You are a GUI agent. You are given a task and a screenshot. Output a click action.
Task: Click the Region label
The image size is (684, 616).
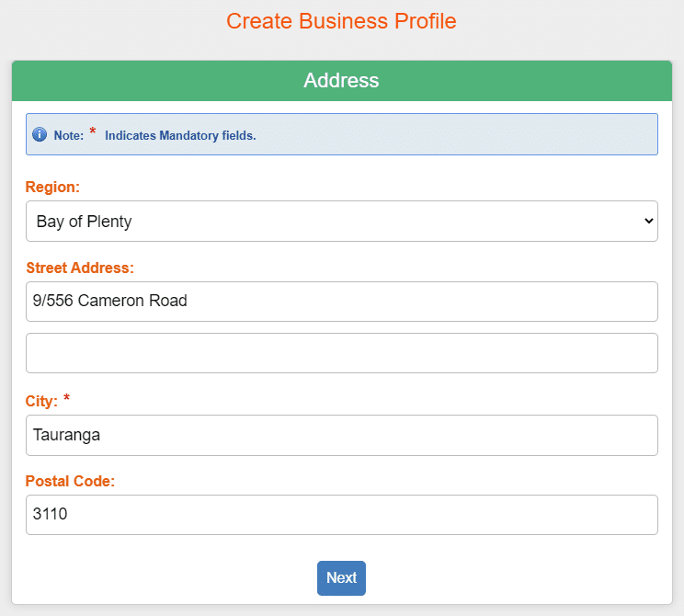tap(52, 187)
